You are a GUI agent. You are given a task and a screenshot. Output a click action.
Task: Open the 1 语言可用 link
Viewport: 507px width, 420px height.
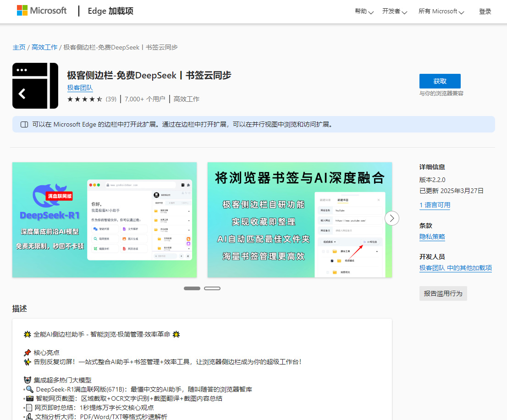[435, 205]
